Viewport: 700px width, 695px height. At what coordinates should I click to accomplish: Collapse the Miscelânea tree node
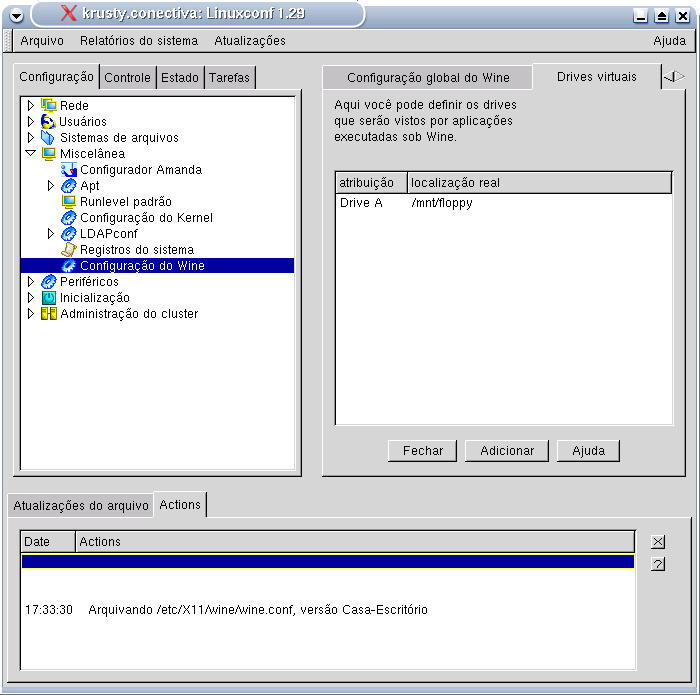[x=30, y=153]
